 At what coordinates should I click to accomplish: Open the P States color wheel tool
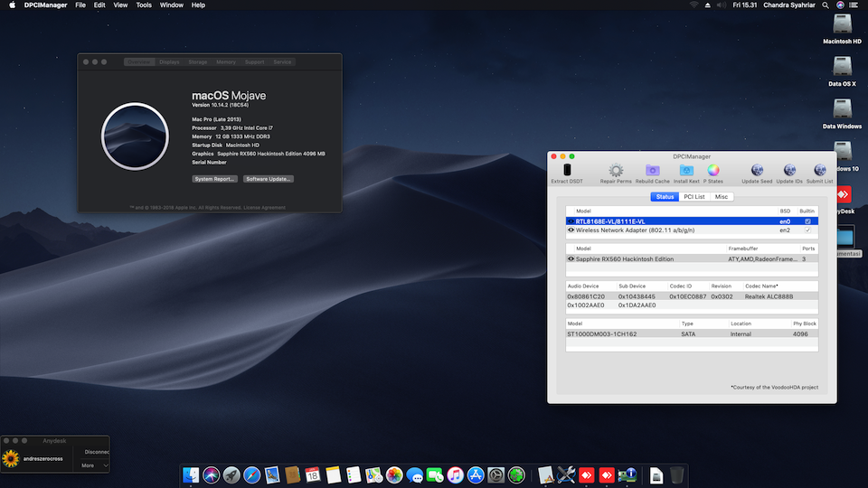[x=713, y=170]
